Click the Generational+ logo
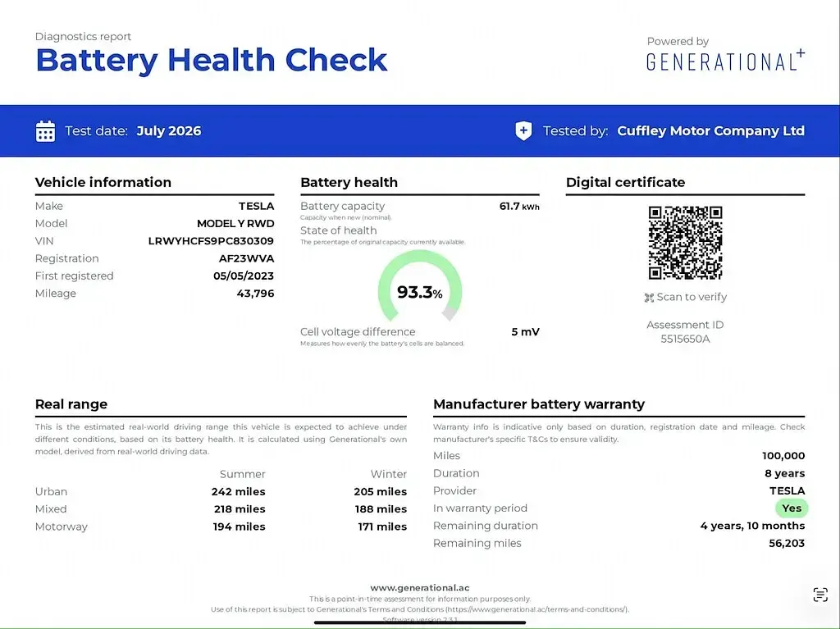 pos(725,60)
